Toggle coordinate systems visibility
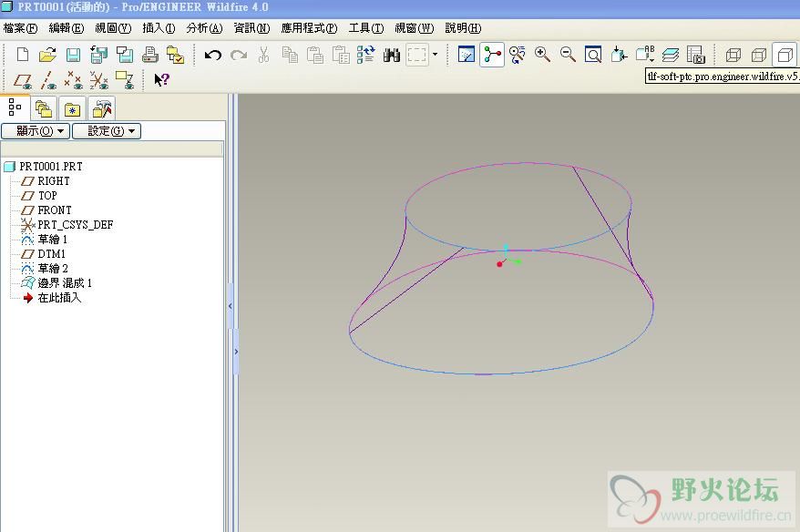 point(99,80)
